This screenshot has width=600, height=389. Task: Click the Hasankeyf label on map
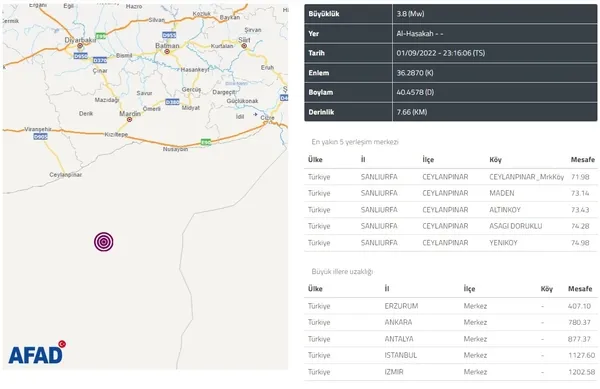[x=195, y=70]
